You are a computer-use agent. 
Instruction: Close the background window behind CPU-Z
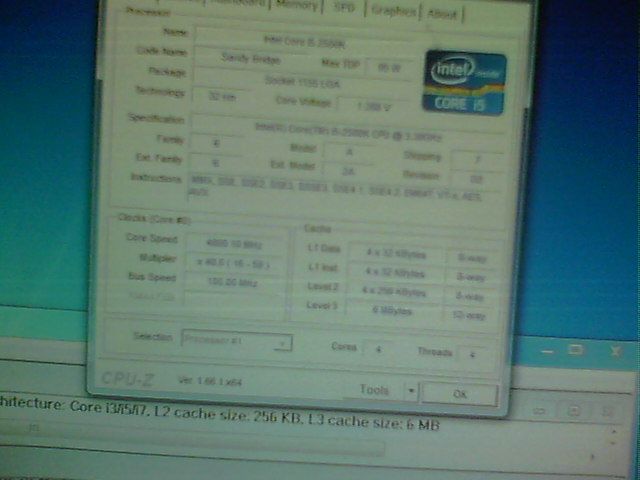point(615,350)
